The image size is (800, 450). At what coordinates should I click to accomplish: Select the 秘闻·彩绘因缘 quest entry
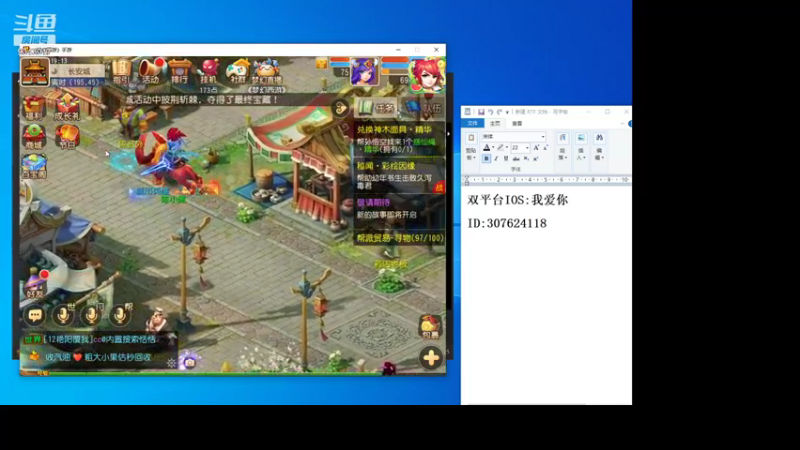click(x=399, y=176)
